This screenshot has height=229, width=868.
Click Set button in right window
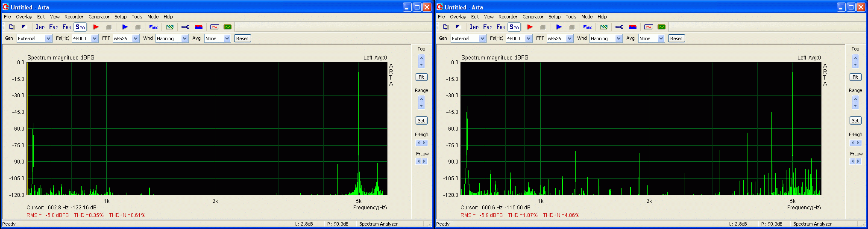click(x=855, y=121)
